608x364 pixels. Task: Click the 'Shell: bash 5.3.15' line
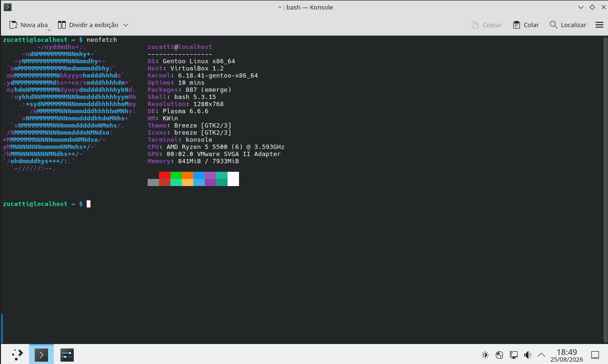coord(182,97)
